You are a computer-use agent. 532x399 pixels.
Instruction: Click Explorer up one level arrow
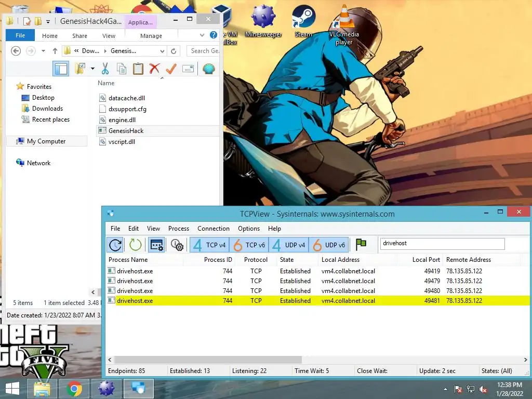click(x=55, y=51)
